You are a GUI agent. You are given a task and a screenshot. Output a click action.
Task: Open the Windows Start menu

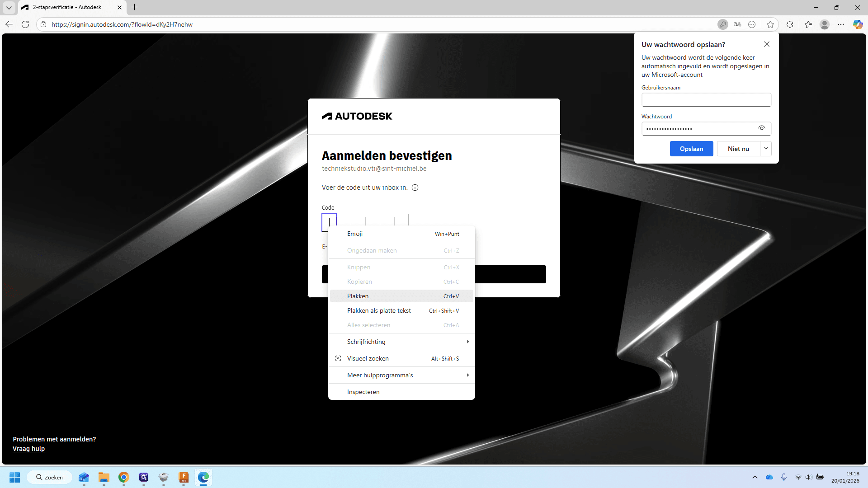click(x=15, y=477)
